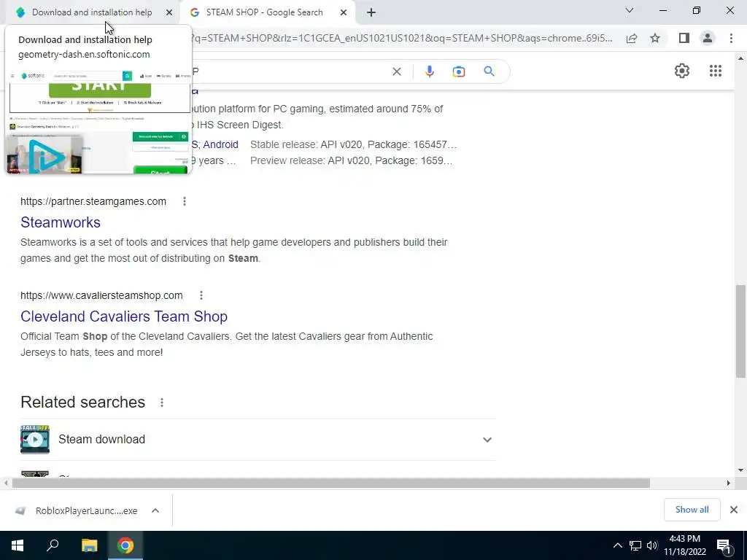747x560 pixels.
Task: Close the downloads bar
Action: click(734, 510)
